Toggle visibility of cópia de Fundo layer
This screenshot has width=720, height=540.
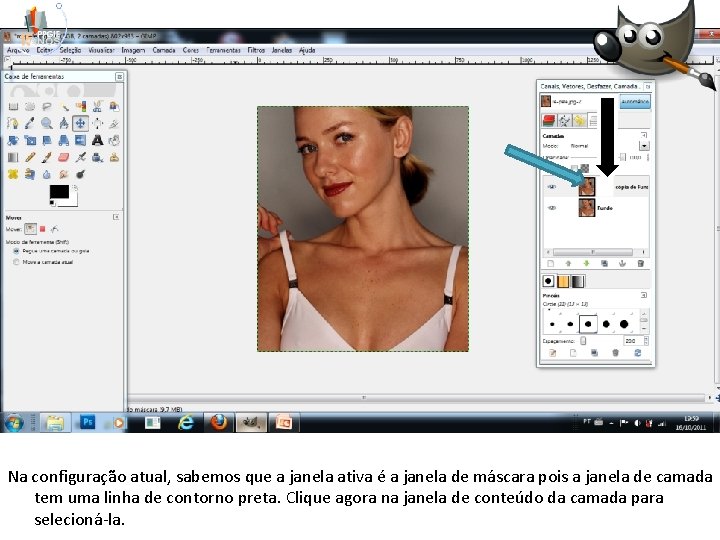[552, 187]
